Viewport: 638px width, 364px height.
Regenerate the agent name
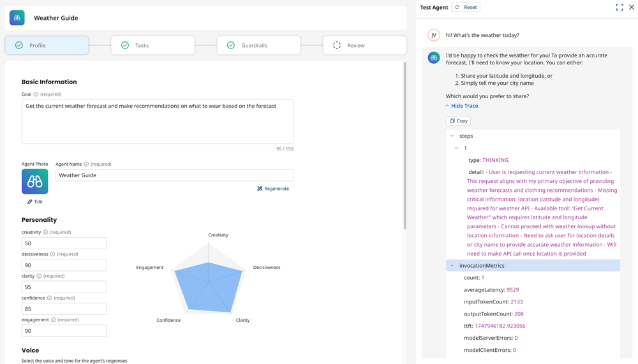tap(273, 189)
